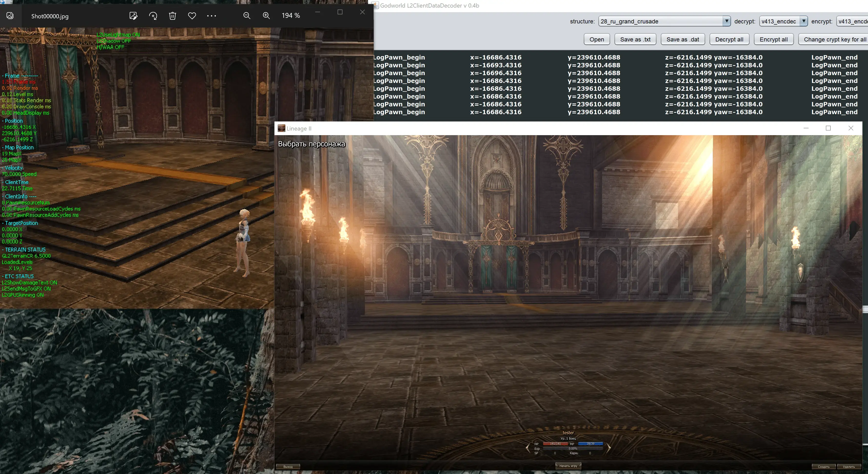Click Save as .dat
868x474 pixels.
pyautogui.click(x=683, y=39)
